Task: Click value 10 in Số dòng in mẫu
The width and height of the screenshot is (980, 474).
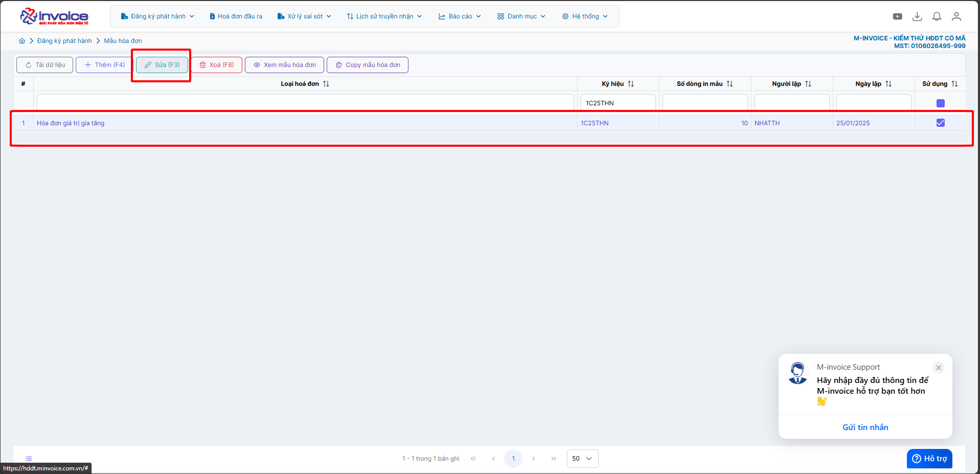Action: pos(744,123)
